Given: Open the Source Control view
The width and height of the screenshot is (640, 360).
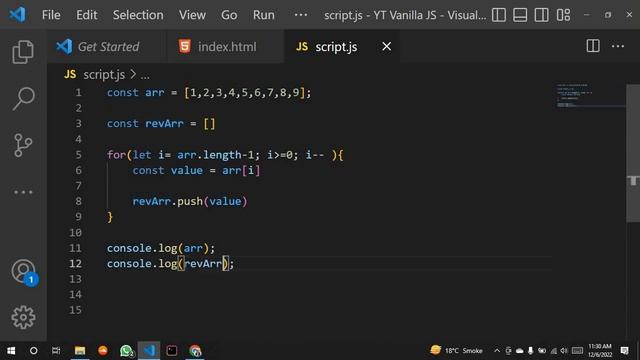Looking at the screenshot, I should tap(23, 145).
